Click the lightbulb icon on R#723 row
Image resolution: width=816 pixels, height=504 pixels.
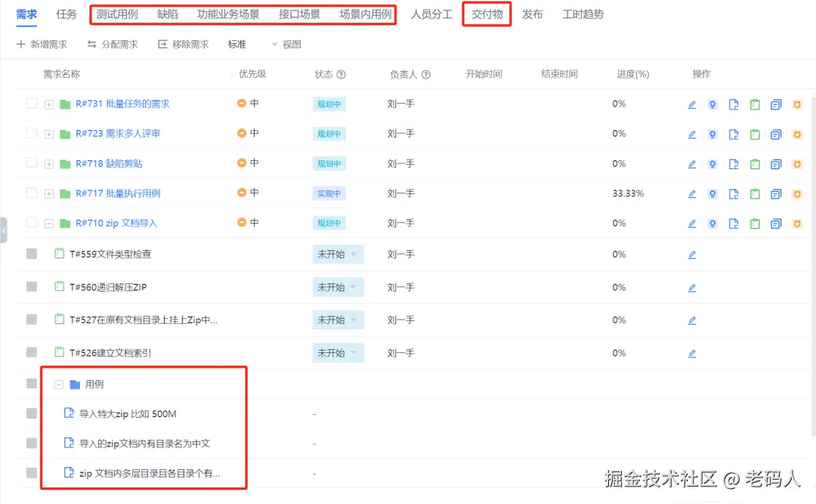click(x=712, y=134)
